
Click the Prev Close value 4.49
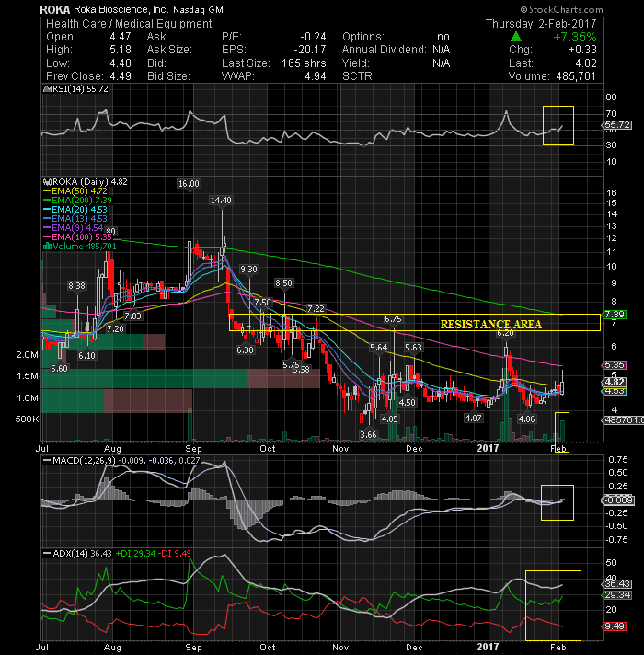point(121,76)
